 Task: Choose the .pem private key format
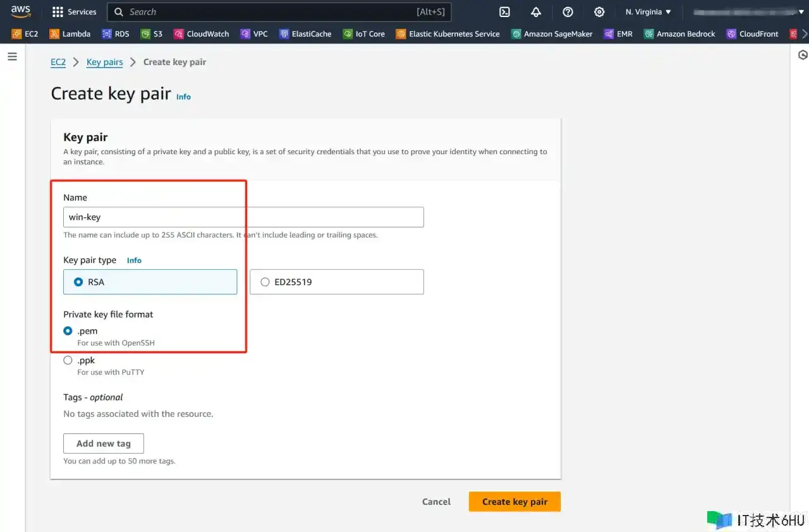click(68, 331)
